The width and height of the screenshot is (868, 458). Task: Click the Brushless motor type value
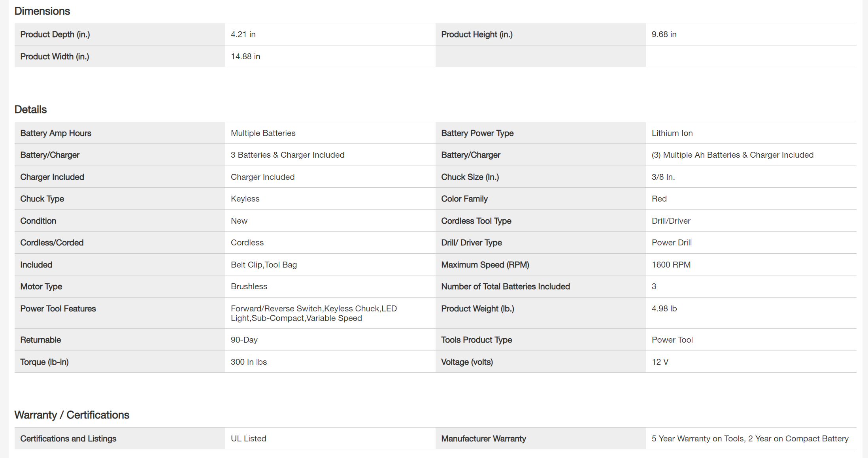pos(249,286)
